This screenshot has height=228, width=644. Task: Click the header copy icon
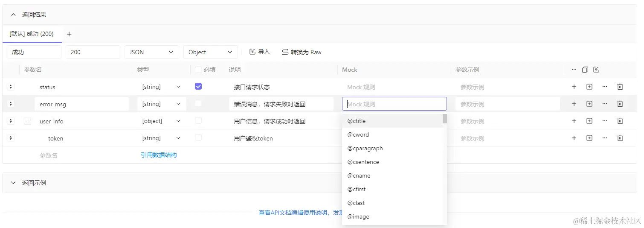pos(585,70)
